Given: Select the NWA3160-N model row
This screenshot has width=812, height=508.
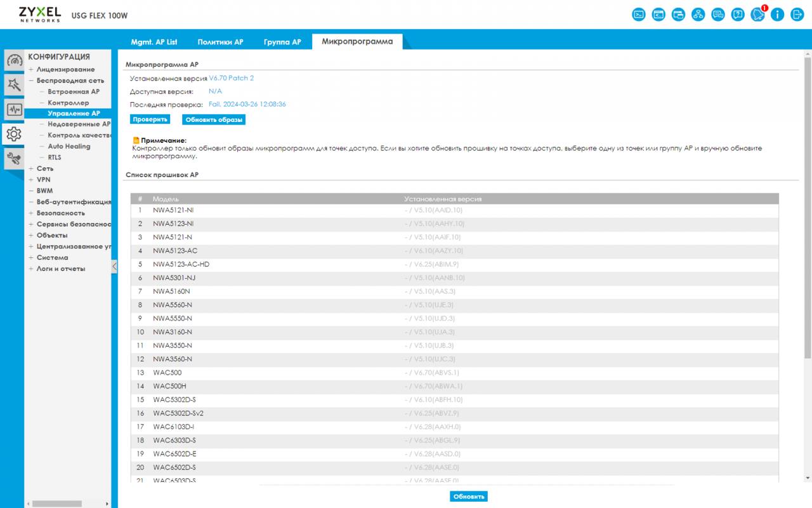Looking at the screenshot, I should (x=455, y=332).
